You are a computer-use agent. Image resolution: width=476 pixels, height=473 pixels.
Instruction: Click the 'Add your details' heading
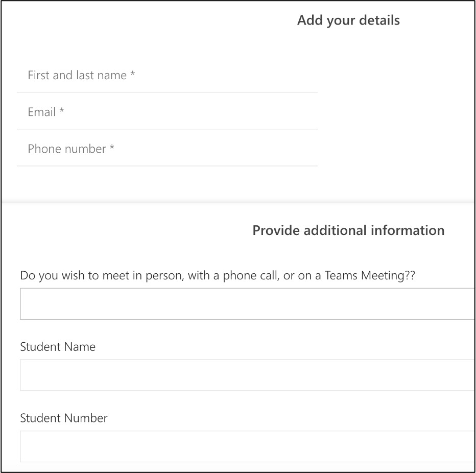point(348,20)
